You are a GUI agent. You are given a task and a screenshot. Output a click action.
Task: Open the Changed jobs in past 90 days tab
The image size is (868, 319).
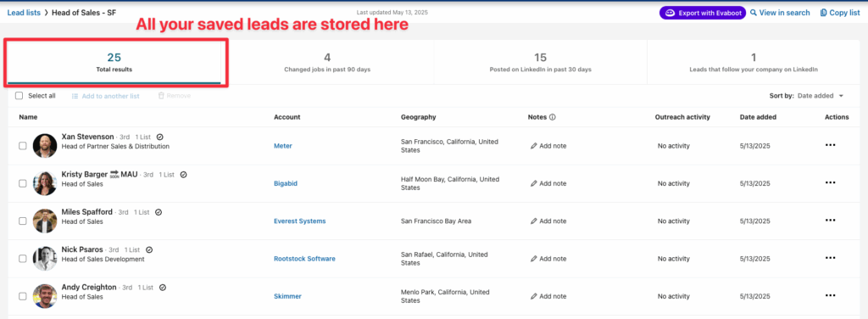click(x=327, y=63)
